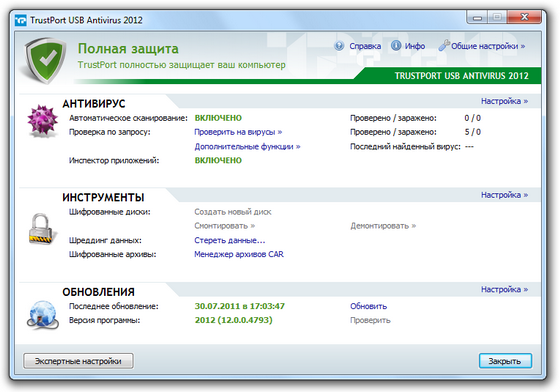Screen dimensions: 560x392
Task: Click the АНТИВИРУС section heading
Action: click(x=94, y=104)
